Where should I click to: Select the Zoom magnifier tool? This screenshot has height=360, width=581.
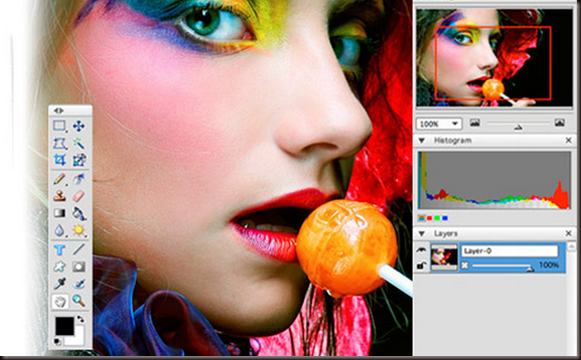79,301
